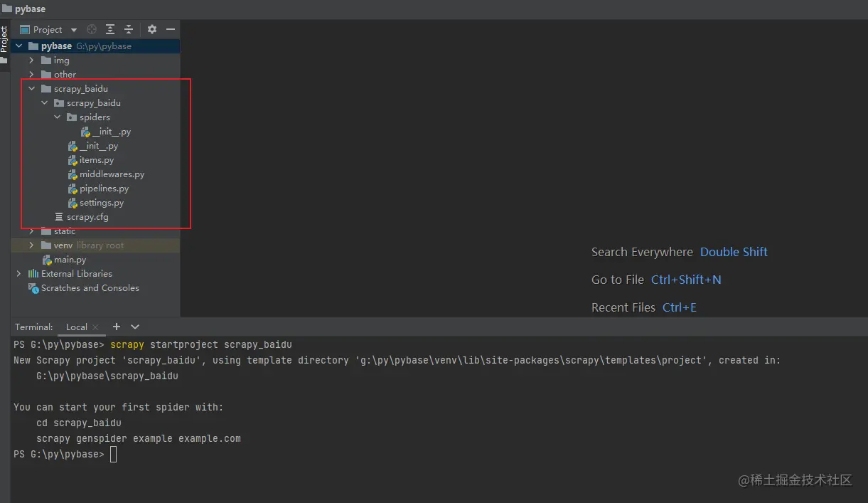Screen dimensions: 868x503
Task: Click config file icon beside scrapy.cfg
Action: point(59,217)
